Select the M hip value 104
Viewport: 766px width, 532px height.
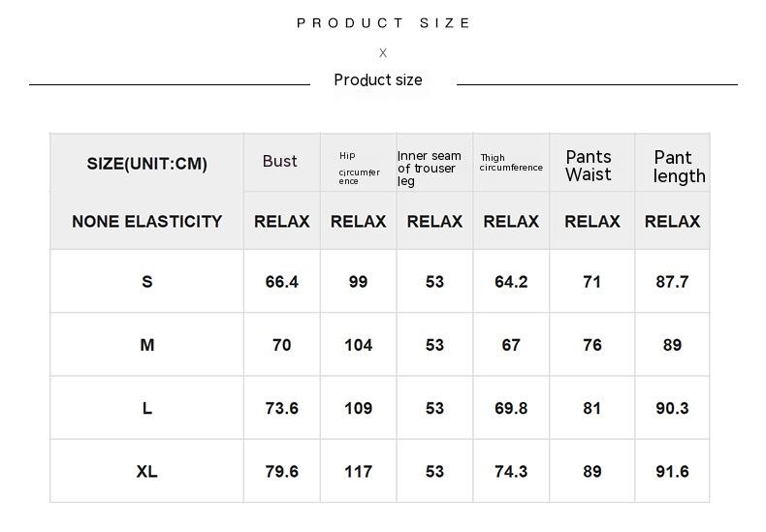pyautogui.click(x=358, y=345)
